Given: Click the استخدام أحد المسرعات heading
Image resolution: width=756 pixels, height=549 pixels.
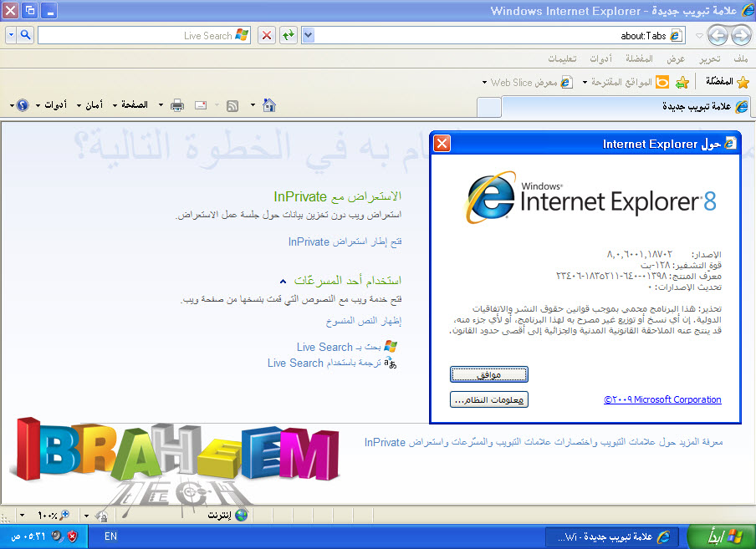Looking at the screenshot, I should [x=347, y=280].
